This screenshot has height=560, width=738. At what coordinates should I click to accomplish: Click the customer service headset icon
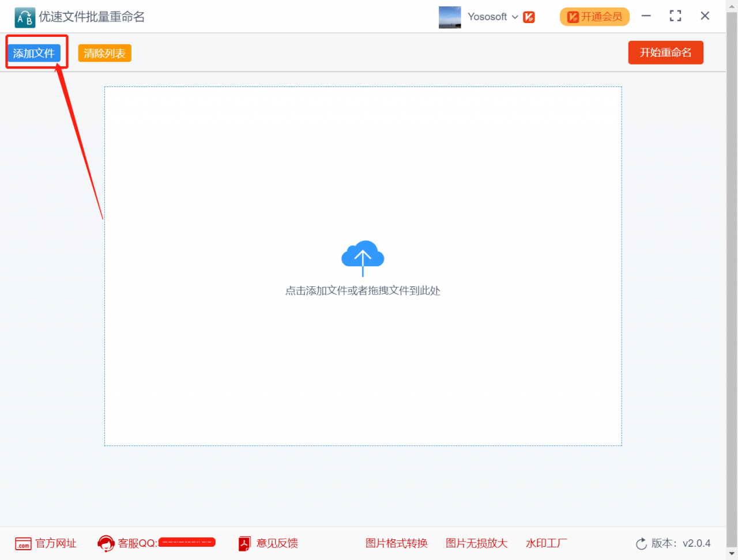click(x=106, y=543)
